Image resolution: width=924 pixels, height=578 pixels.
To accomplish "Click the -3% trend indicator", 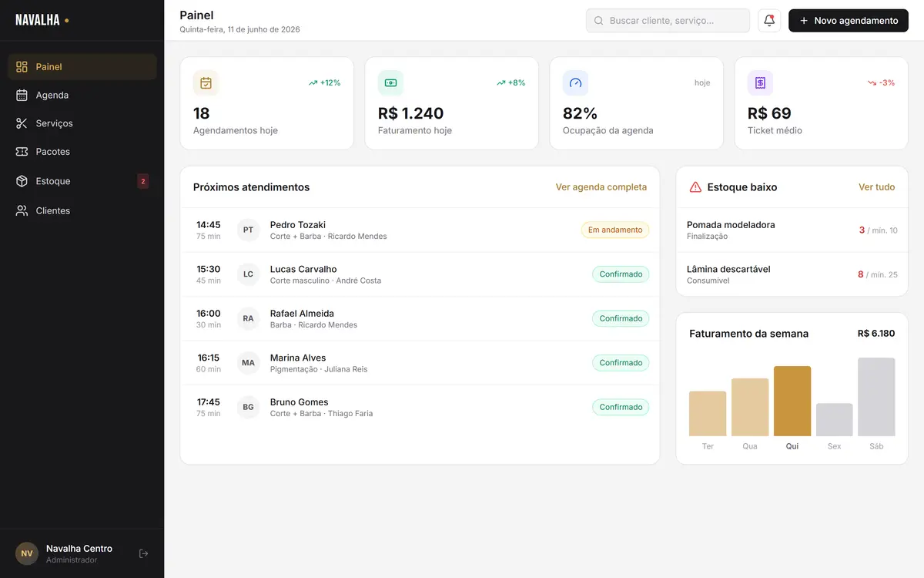I will pyautogui.click(x=881, y=82).
